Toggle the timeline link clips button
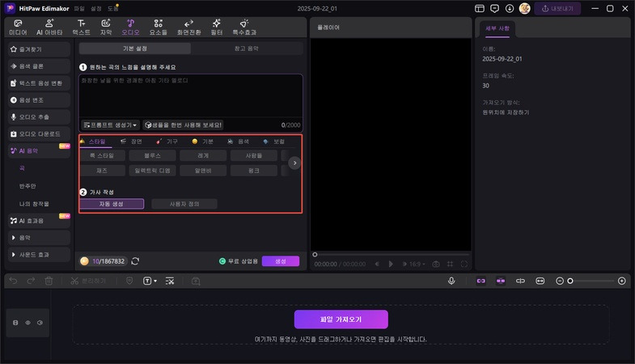The image size is (635, 364). pyautogui.click(x=480, y=281)
